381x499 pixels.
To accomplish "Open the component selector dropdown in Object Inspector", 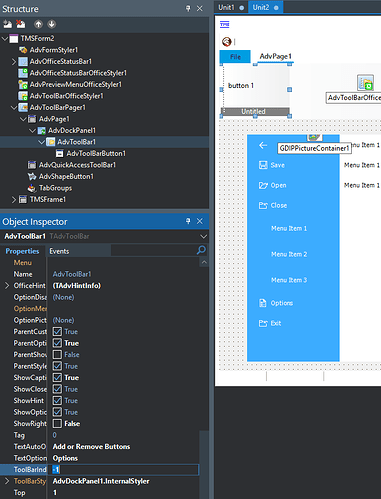I will pos(203,236).
